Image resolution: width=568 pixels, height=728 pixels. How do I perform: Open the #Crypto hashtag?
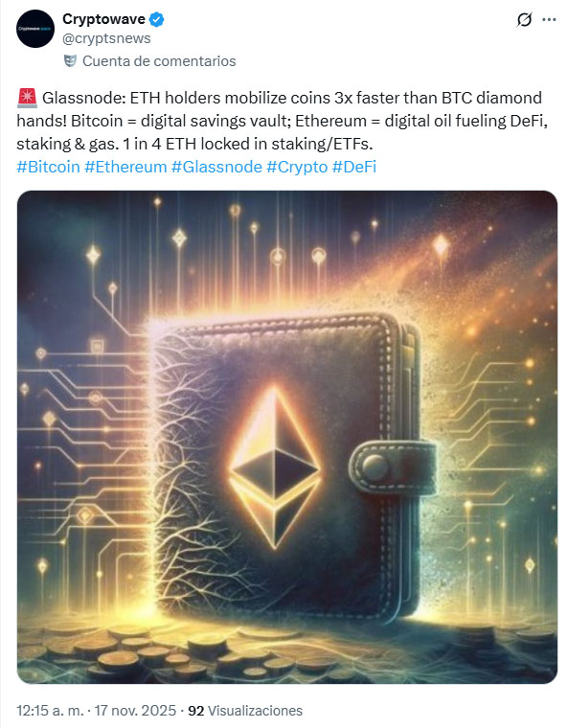(297, 167)
